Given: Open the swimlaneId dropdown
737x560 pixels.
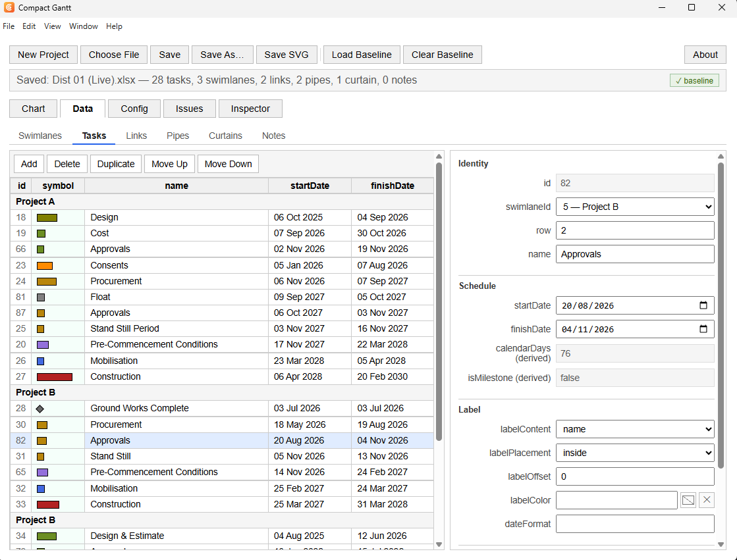Looking at the screenshot, I should coord(635,207).
